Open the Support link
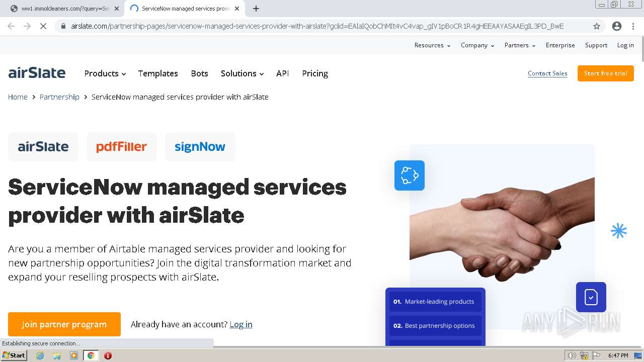 pyautogui.click(x=596, y=45)
